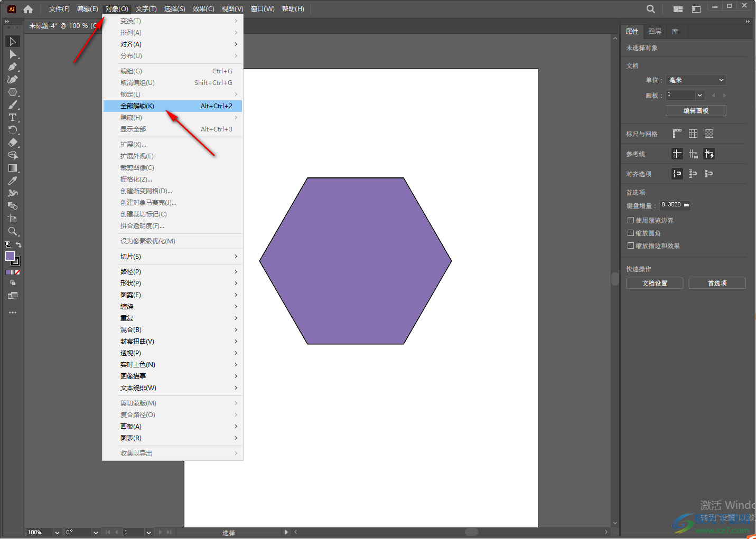Expand the 切片(S) submenu
Viewport: 756px width, 539px height.
tap(173, 257)
